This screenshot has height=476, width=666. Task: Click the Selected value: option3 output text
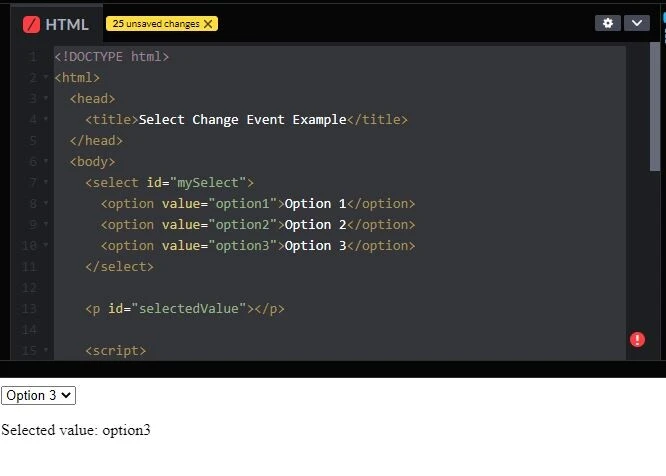[76, 430]
